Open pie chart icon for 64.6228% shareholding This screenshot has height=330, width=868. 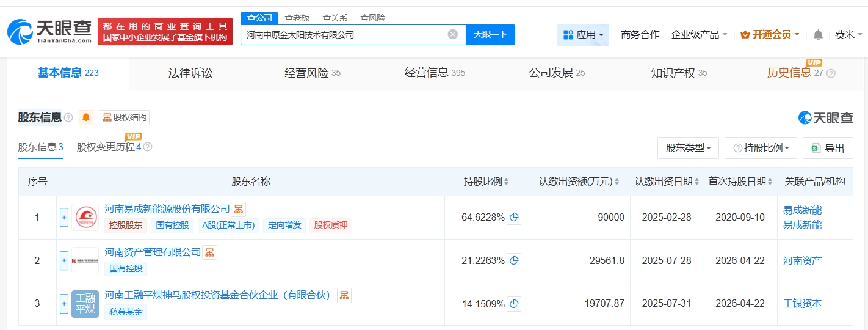pos(514,218)
